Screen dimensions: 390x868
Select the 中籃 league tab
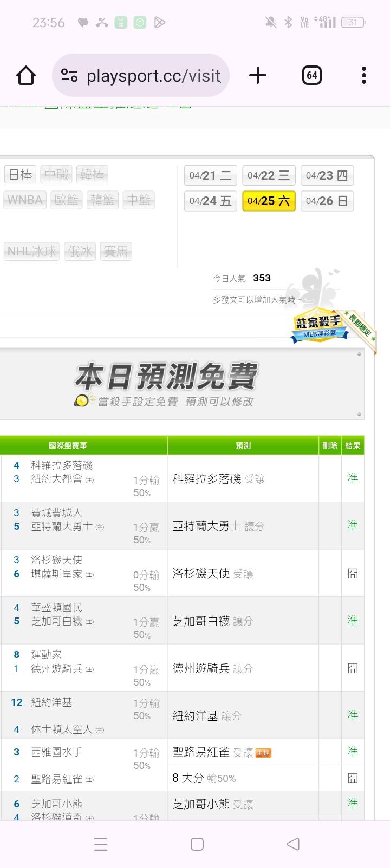click(139, 200)
